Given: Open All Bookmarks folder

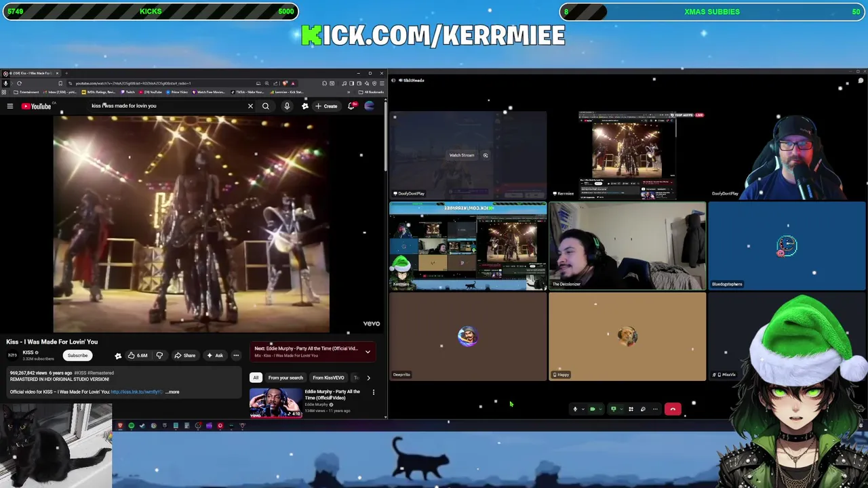Looking at the screenshot, I should coord(372,92).
